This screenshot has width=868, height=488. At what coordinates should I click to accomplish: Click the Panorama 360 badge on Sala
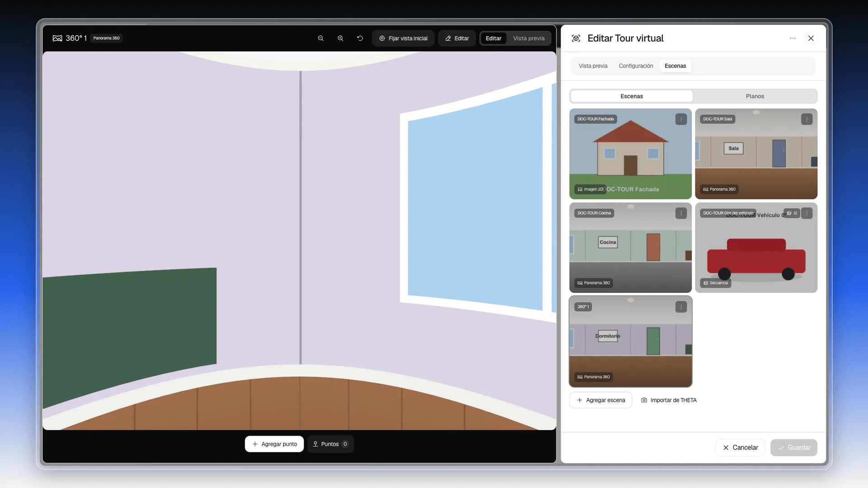click(x=719, y=189)
